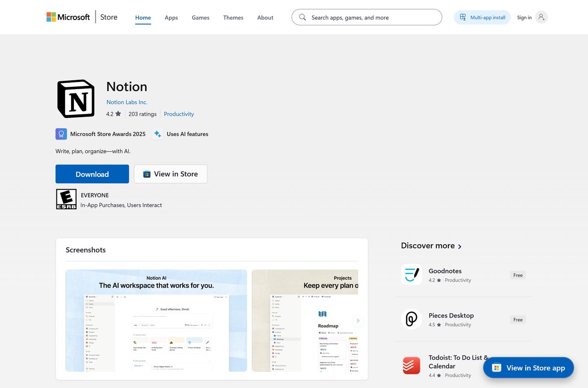This screenshot has width=588, height=388.
Task: Click the blue Download button
Action: pos(92,174)
